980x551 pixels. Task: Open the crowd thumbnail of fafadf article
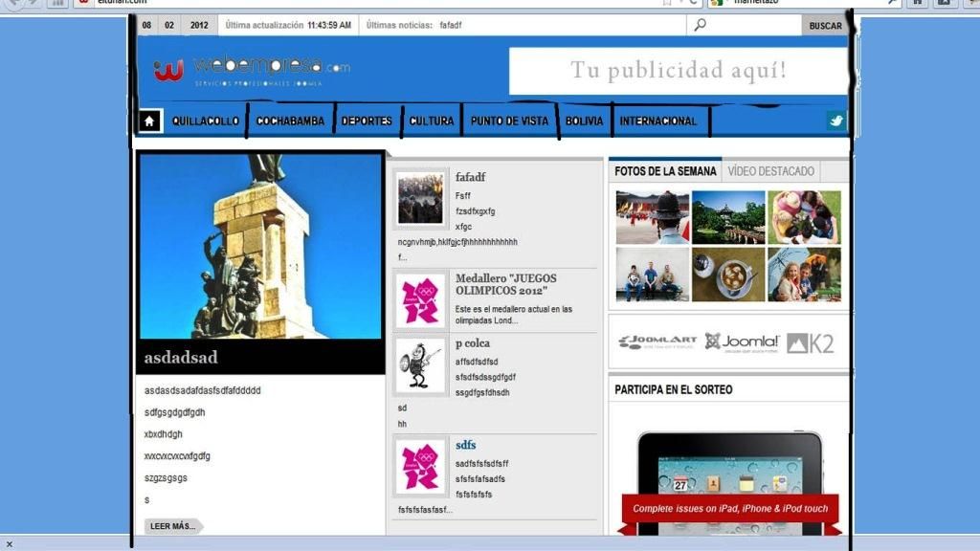coord(420,199)
